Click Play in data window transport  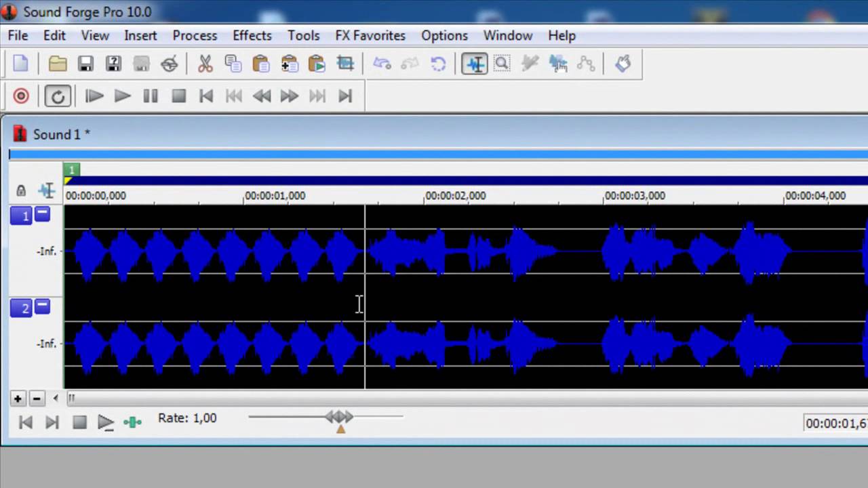pyautogui.click(x=106, y=423)
